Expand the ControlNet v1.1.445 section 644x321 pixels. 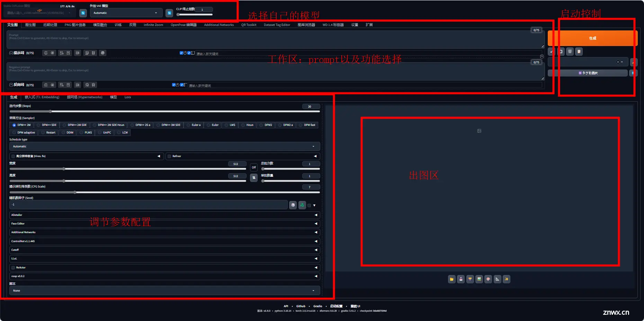[164, 241]
